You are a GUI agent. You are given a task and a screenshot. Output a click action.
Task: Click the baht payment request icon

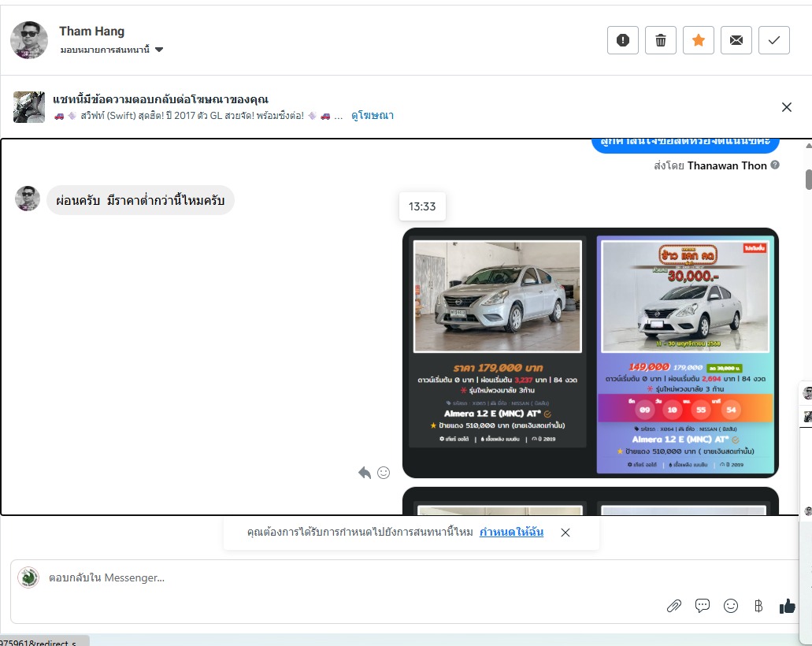(758, 606)
